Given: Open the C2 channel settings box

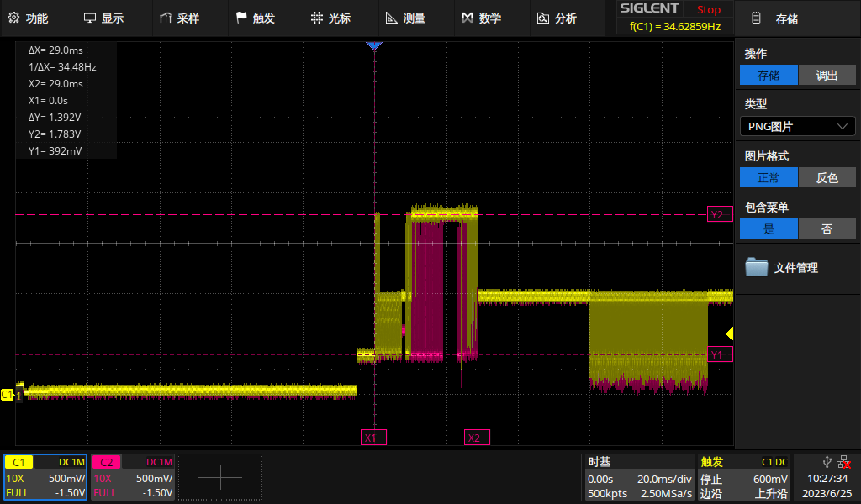Looking at the screenshot, I should tap(133, 477).
